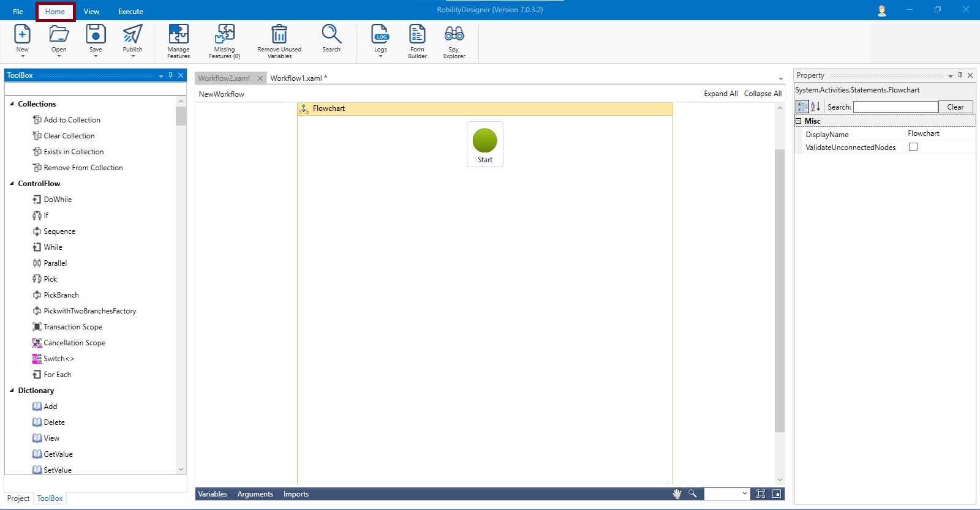980x510 pixels.
Task: Click Remove Unused Variables icon
Action: 279,35
